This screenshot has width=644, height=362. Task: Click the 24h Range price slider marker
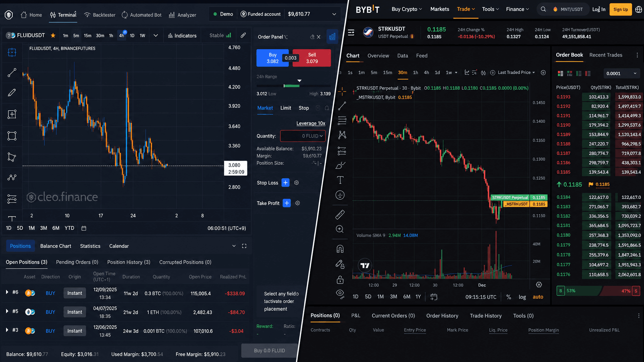(x=299, y=81)
